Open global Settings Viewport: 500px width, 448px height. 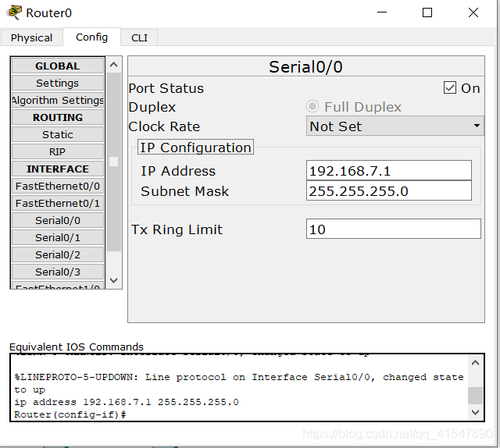(x=58, y=84)
